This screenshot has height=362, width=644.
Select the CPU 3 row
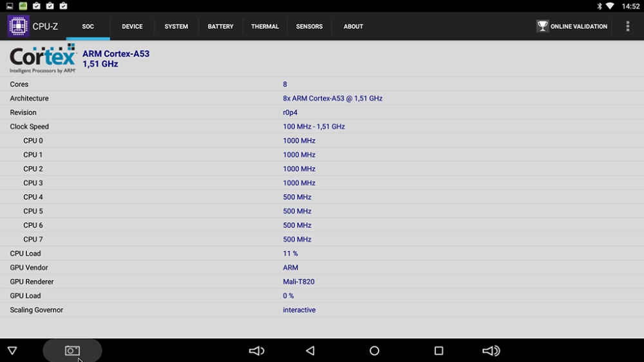coord(322,183)
